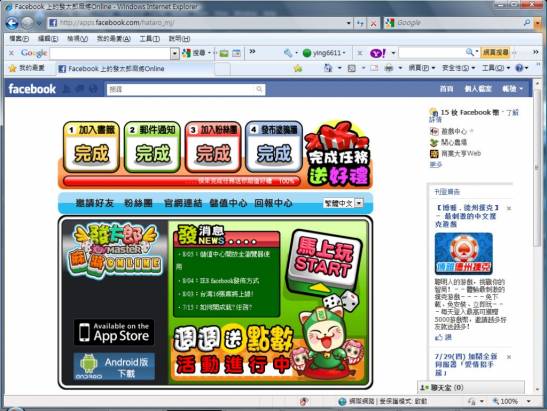The height and width of the screenshot is (411, 547).
Task: Open the first menu in menu bar
Action: [19, 38]
